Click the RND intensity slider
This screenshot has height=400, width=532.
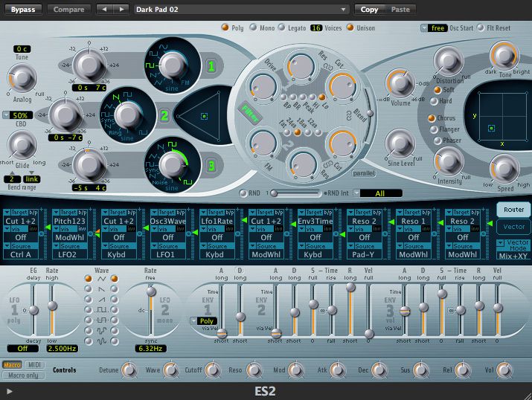pyautogui.click(x=295, y=193)
